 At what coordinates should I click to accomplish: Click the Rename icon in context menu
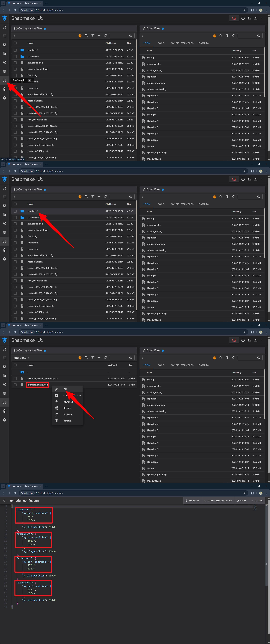[57, 408]
